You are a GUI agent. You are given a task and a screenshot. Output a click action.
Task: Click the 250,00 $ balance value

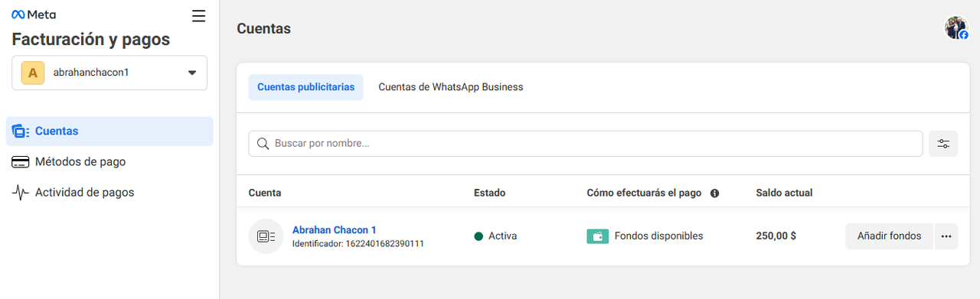click(776, 236)
